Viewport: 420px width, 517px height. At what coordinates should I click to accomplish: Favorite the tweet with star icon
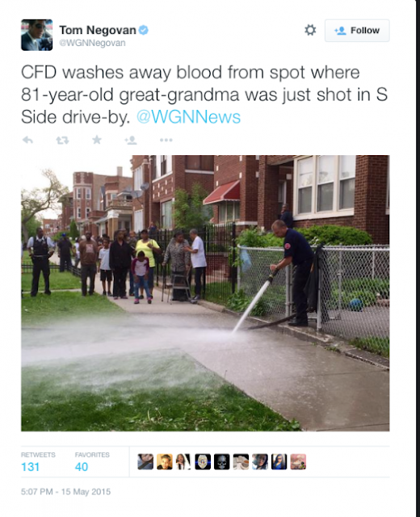coord(97,140)
